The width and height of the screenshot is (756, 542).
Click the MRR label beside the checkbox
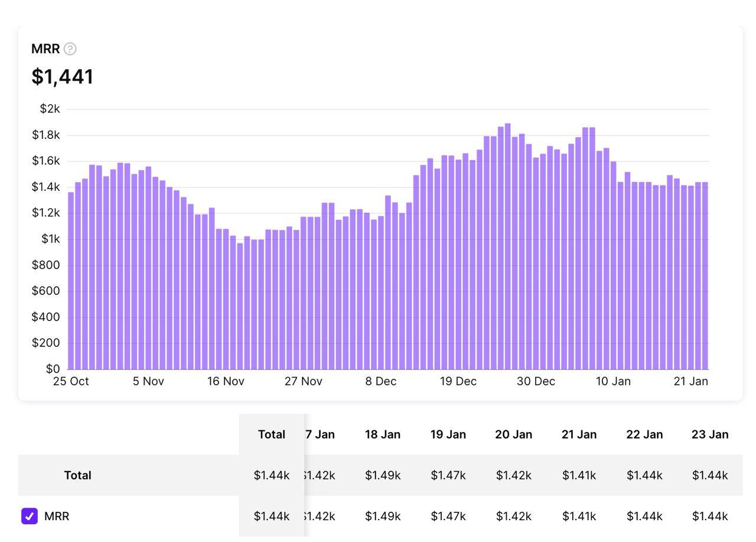(57, 516)
